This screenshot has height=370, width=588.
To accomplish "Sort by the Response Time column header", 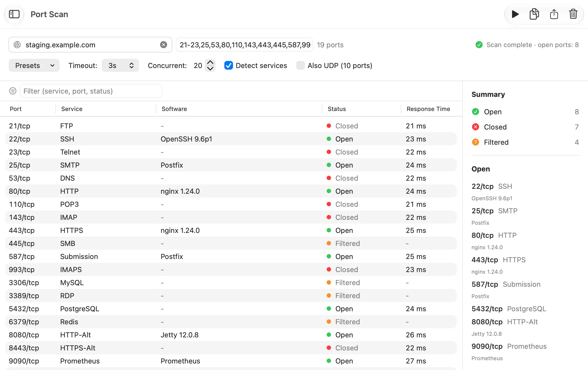I will coord(428,109).
